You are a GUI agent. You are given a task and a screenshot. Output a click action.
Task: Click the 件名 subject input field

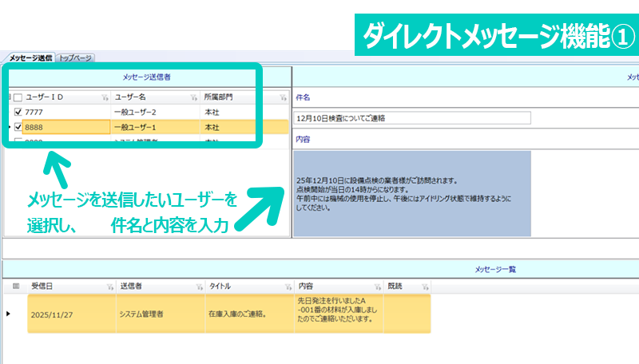(x=412, y=118)
